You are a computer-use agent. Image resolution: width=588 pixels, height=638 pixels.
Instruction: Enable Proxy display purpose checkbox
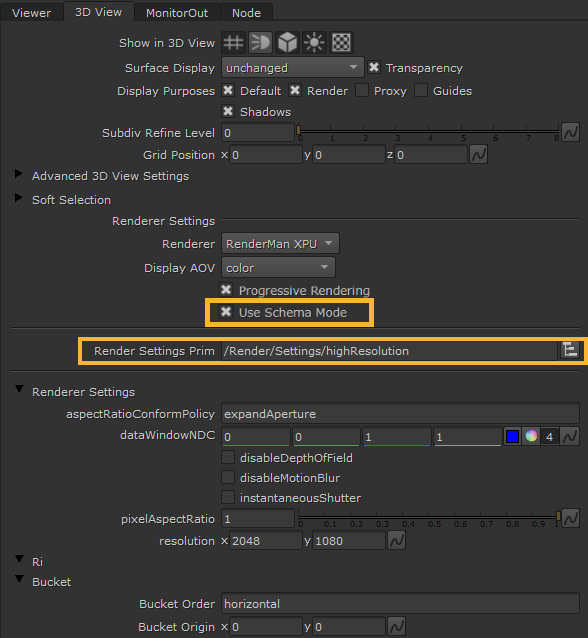pos(361,90)
